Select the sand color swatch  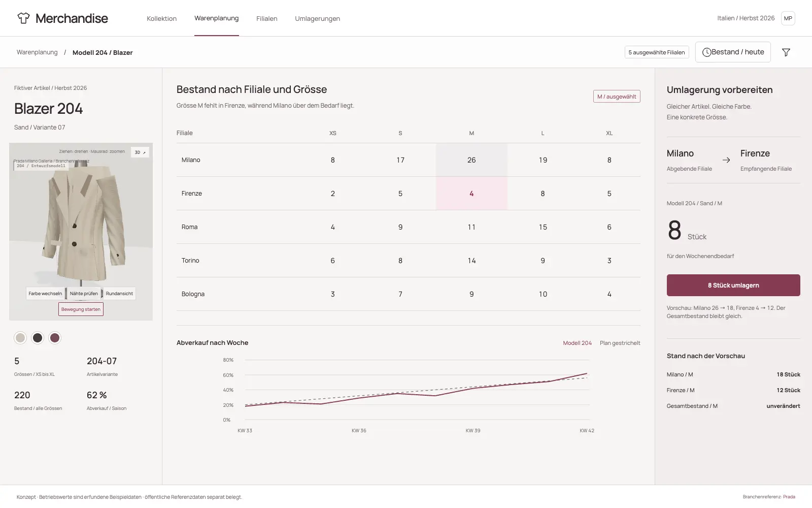tap(20, 338)
